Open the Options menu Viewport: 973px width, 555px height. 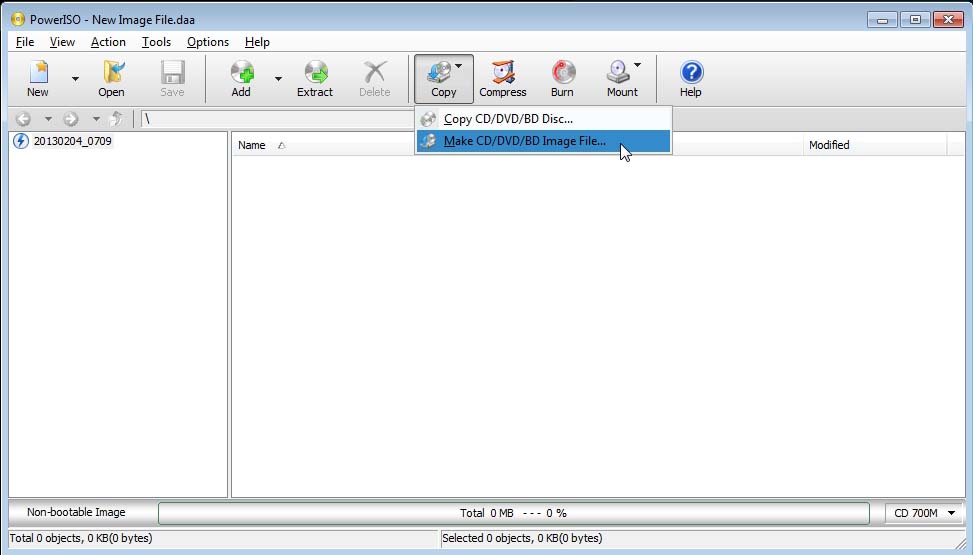pos(208,42)
